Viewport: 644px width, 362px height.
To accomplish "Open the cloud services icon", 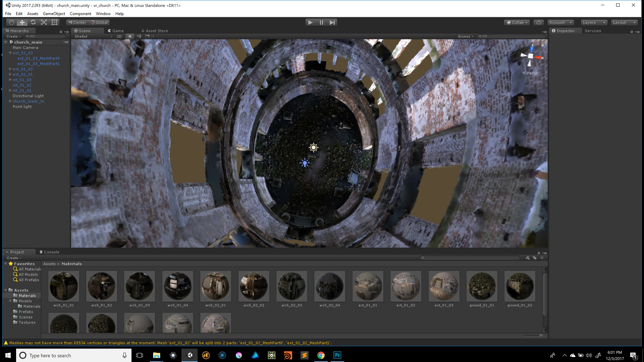I will click(539, 22).
